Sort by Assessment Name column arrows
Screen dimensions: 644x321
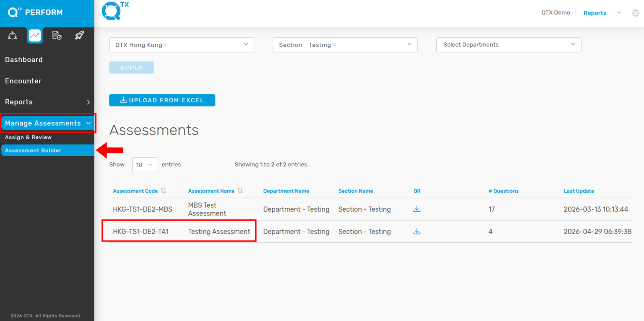pyautogui.click(x=240, y=191)
